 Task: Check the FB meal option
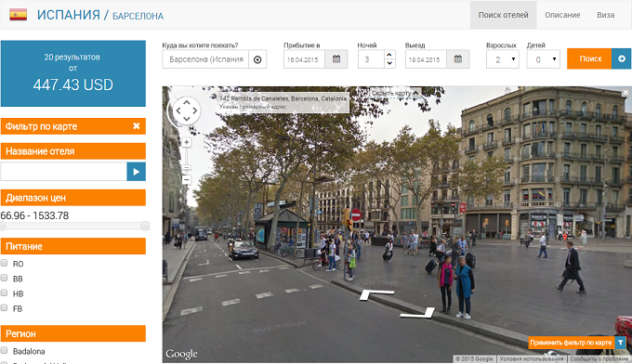pyautogui.click(x=4, y=307)
